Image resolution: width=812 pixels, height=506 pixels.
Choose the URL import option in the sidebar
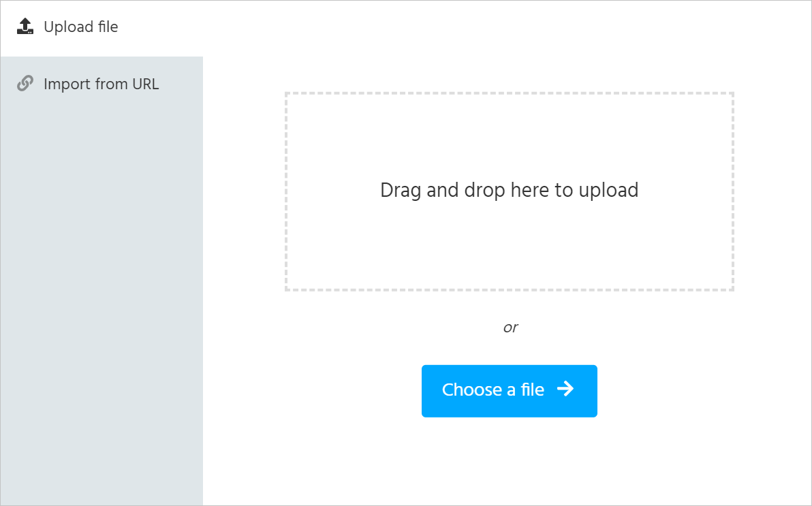click(101, 84)
